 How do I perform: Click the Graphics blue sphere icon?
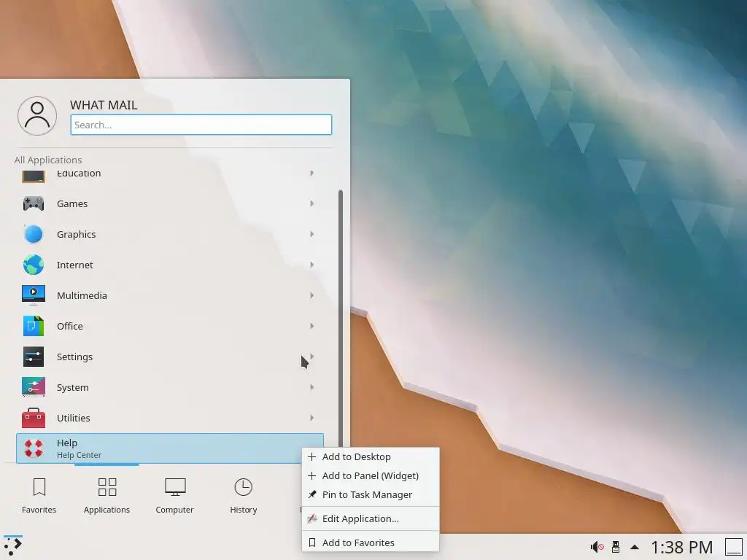(x=34, y=234)
